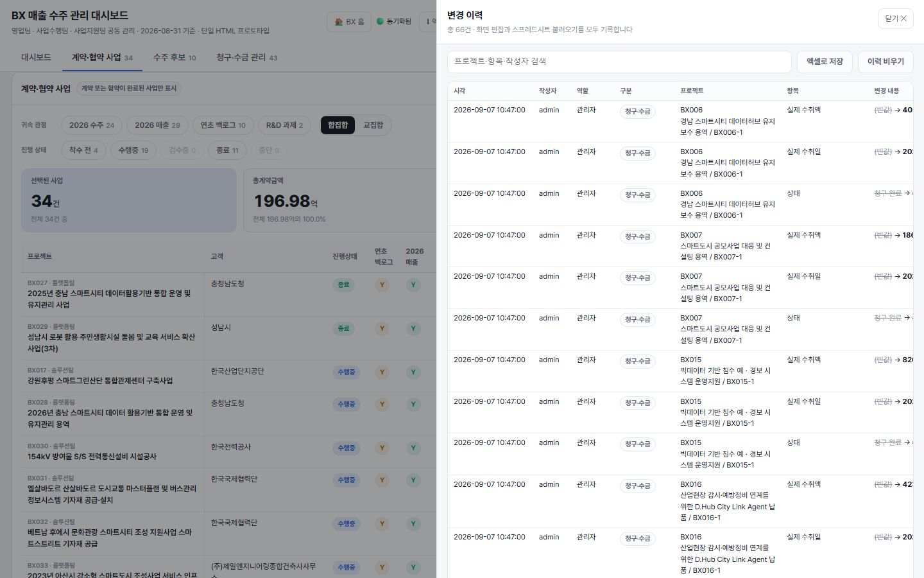This screenshot has width=924, height=578.
Task: Focus the 프로젝트·항목·작성자 검색 field
Action: tap(619, 62)
